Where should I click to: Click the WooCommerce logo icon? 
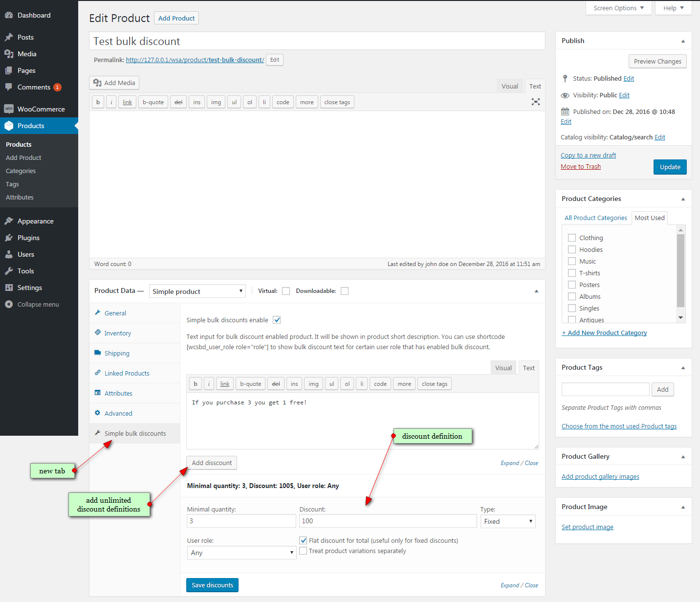pyautogui.click(x=9, y=109)
